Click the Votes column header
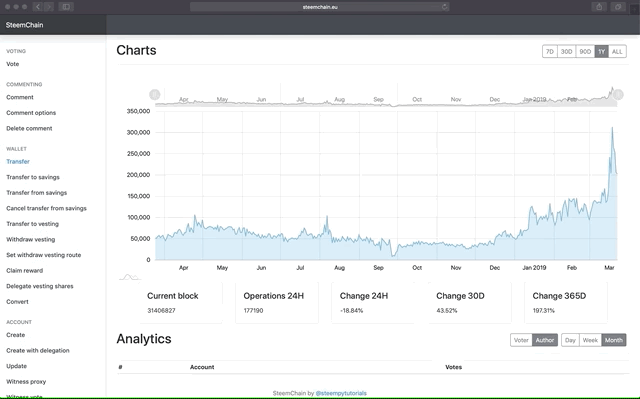 click(x=453, y=367)
